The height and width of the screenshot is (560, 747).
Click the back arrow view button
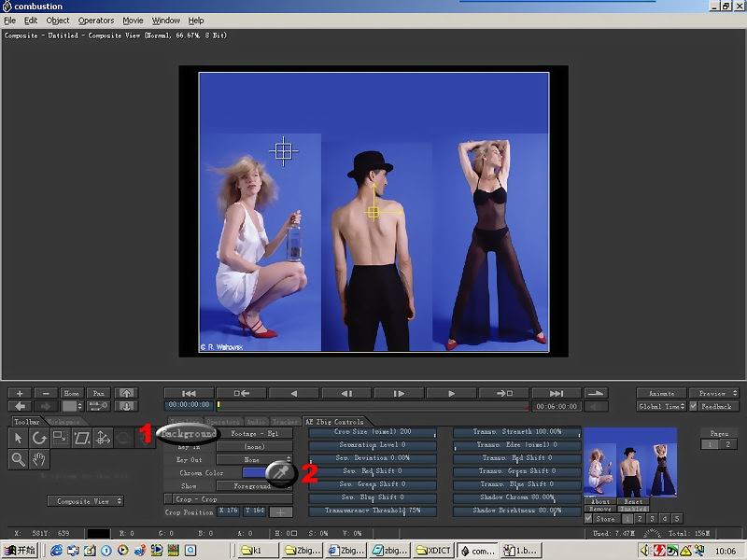pyautogui.click(x=20, y=406)
